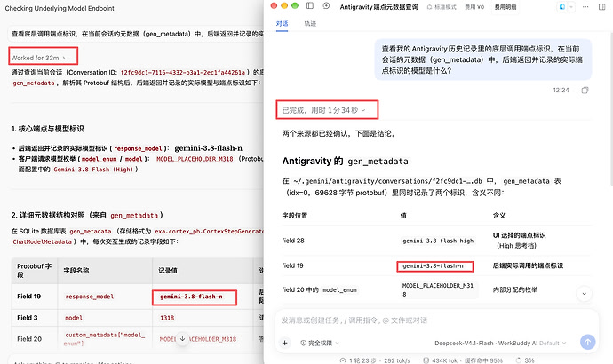The image size is (613, 364).
Task: Toggle 标准模式 mode in the title bar
Action: pyautogui.click(x=442, y=7)
